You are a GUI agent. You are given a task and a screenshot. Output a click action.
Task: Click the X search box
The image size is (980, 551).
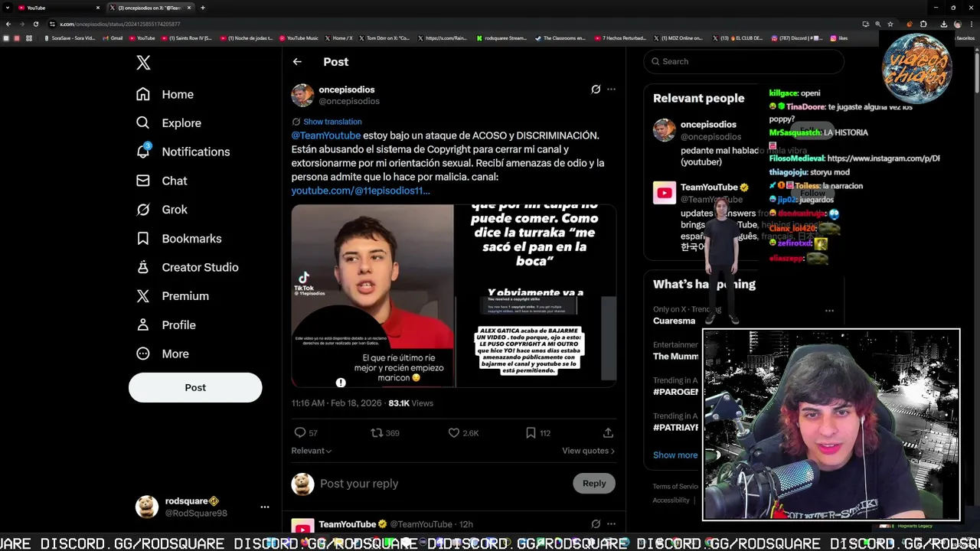click(743, 61)
